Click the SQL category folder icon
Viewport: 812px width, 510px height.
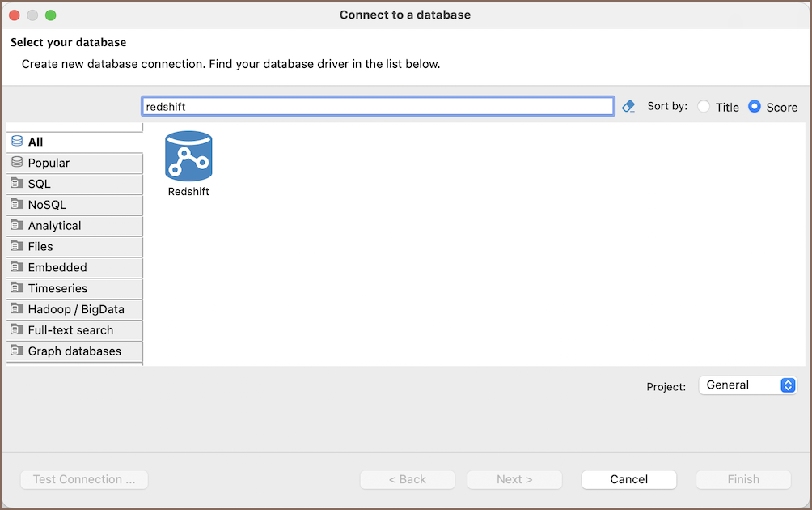coord(17,184)
